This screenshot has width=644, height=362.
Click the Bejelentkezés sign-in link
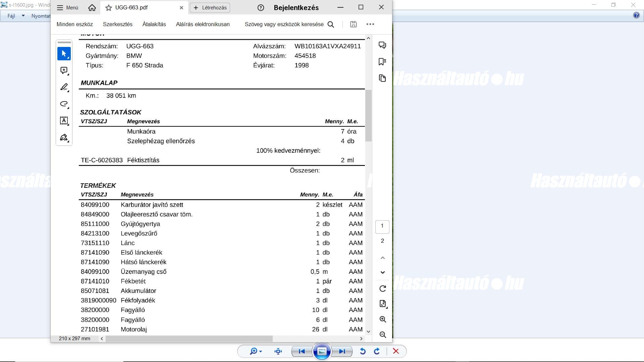[x=296, y=8]
